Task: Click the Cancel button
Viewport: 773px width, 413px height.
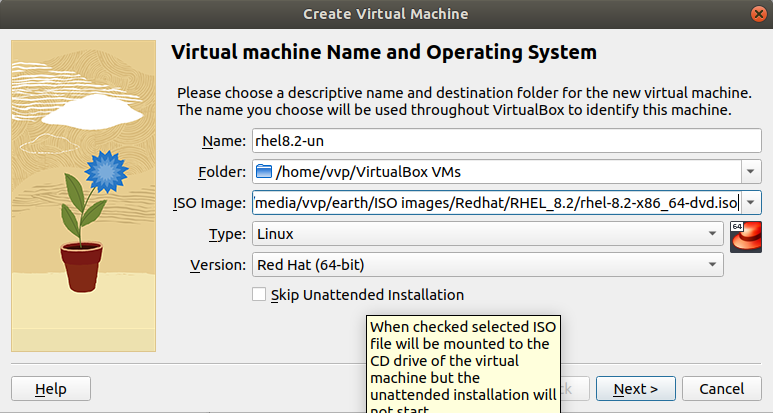Action: [722, 389]
